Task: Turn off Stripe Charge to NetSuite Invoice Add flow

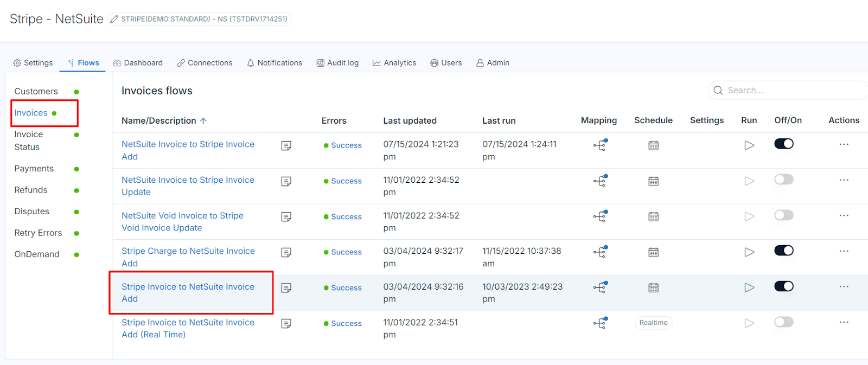Action: 784,251
